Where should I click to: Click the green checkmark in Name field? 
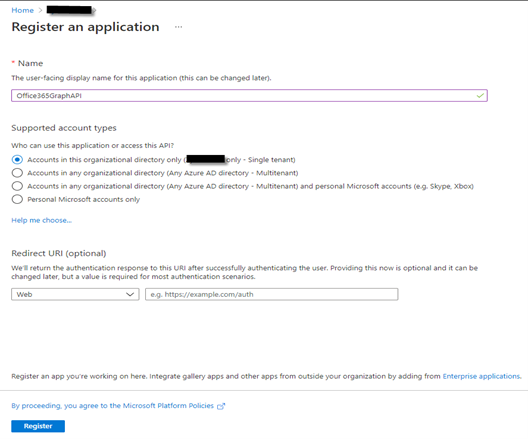pyautogui.click(x=480, y=96)
